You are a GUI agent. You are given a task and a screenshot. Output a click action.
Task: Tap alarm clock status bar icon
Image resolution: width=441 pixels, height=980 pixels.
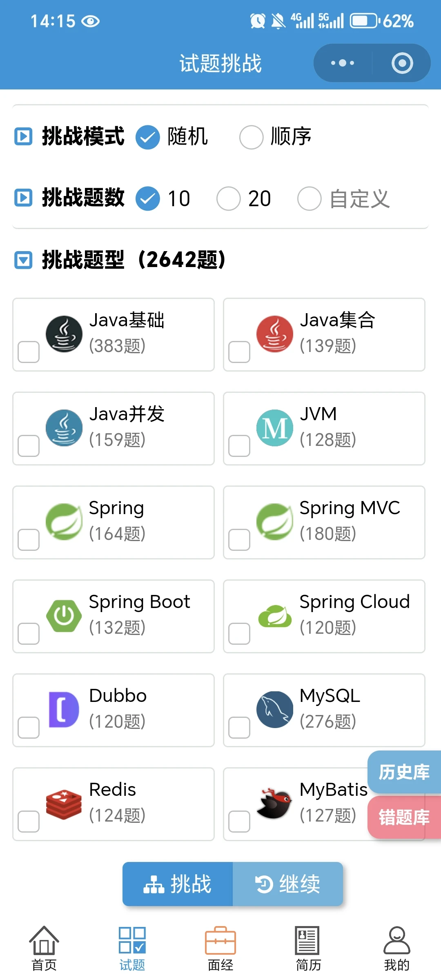pos(258,21)
